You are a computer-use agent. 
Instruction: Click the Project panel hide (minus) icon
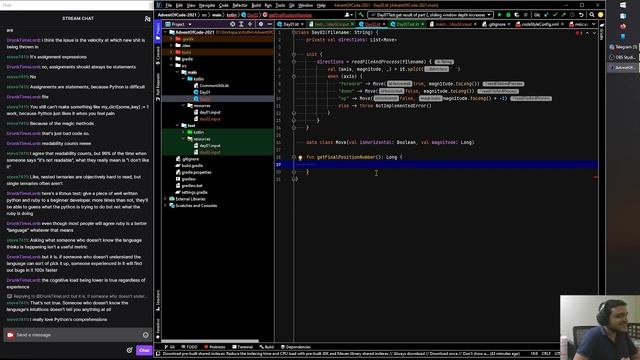269,24
